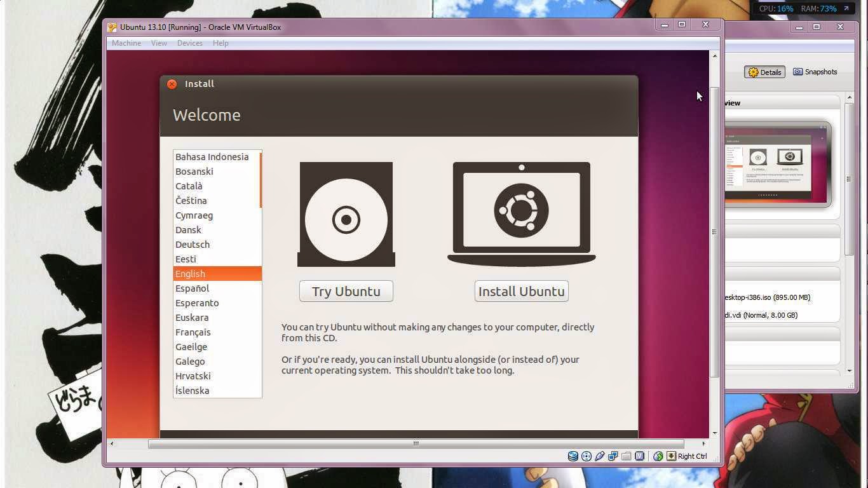This screenshot has width=868, height=488.
Task: Click the VM window scroll up arrow
Action: [714, 56]
